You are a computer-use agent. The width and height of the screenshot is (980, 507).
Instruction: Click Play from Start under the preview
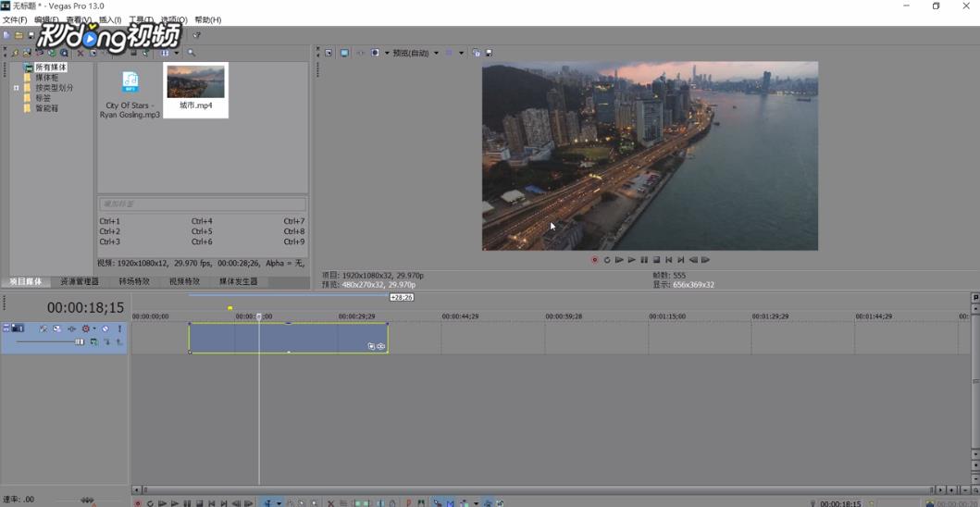(619, 259)
